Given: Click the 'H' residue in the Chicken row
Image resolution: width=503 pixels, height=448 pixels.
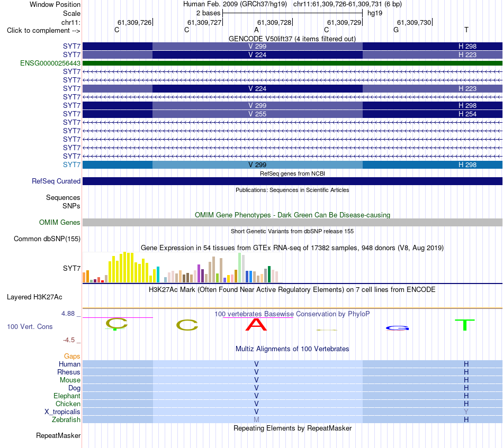Looking at the screenshot, I should (x=466, y=404).
